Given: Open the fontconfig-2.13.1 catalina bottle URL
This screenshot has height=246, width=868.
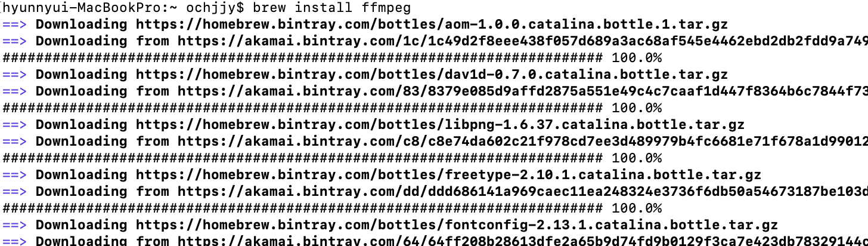Looking at the screenshot, I should pos(457,225).
